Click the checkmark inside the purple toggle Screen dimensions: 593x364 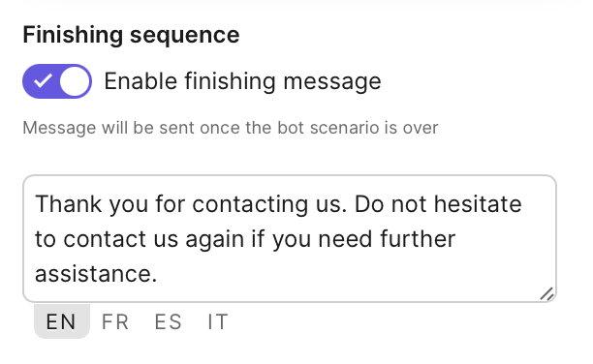click(43, 81)
